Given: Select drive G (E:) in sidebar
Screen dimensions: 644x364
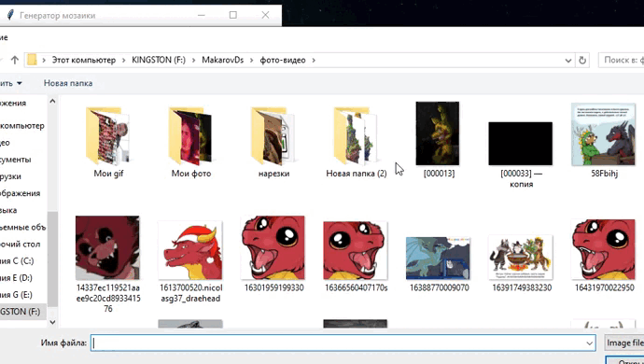Looking at the screenshot, I should [x=16, y=295].
